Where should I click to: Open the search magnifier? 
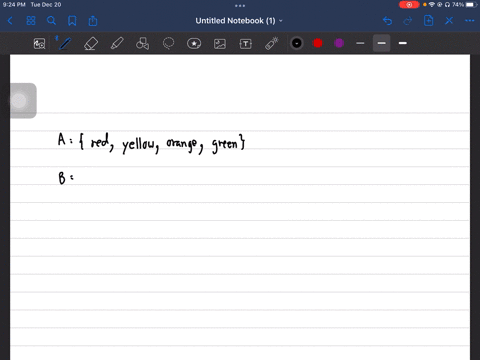(51, 21)
